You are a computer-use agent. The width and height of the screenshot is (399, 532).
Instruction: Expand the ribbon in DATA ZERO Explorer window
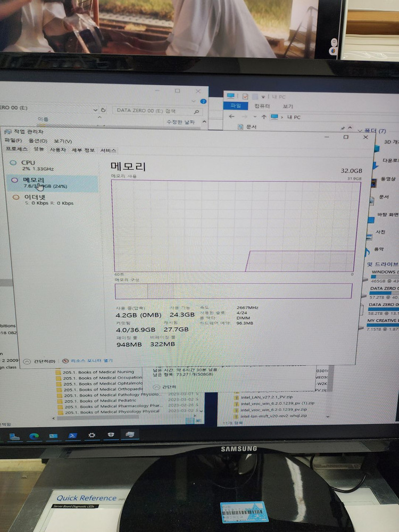click(194, 101)
